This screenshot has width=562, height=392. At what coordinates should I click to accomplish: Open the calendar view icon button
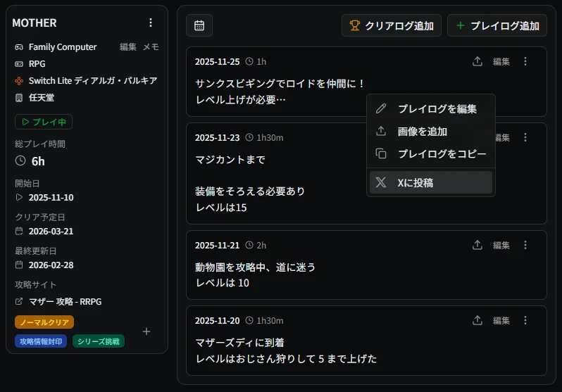[x=199, y=25]
